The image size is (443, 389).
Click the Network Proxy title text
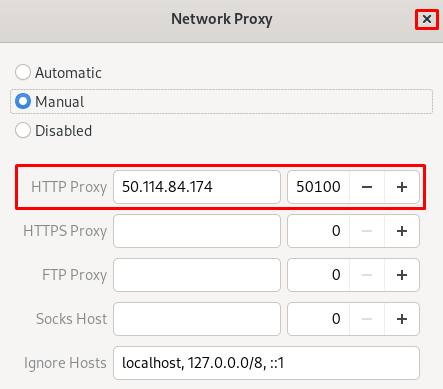pyautogui.click(x=222, y=19)
